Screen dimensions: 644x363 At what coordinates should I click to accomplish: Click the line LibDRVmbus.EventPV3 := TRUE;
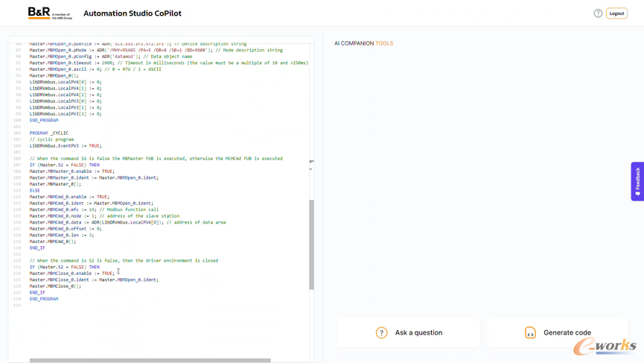pyautogui.click(x=66, y=146)
